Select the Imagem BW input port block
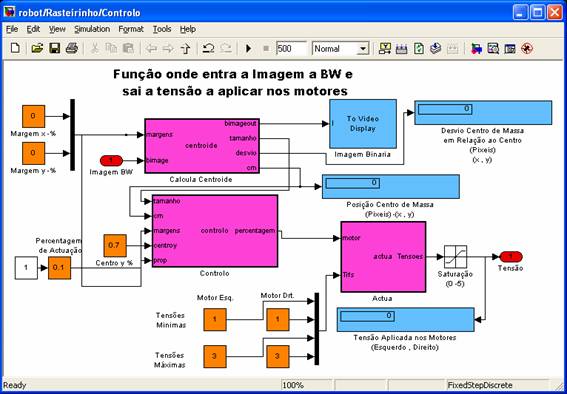Viewport: 567px width, 394px height. click(x=111, y=161)
